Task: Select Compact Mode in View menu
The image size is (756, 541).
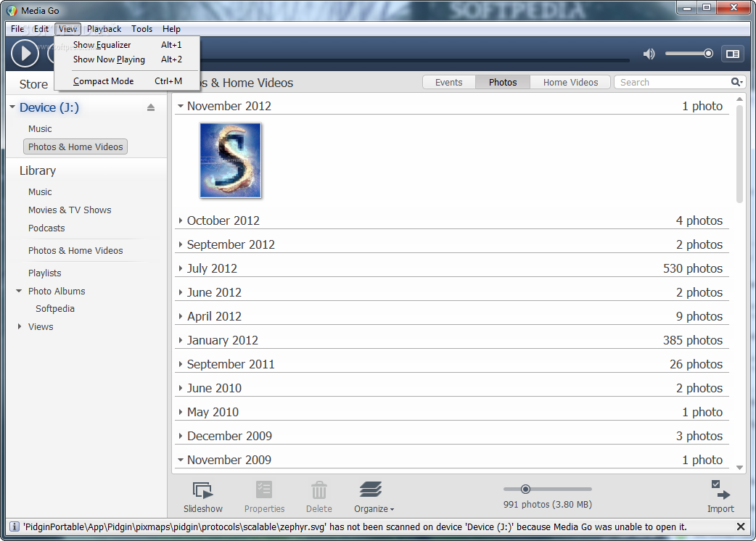Action: pos(127,81)
